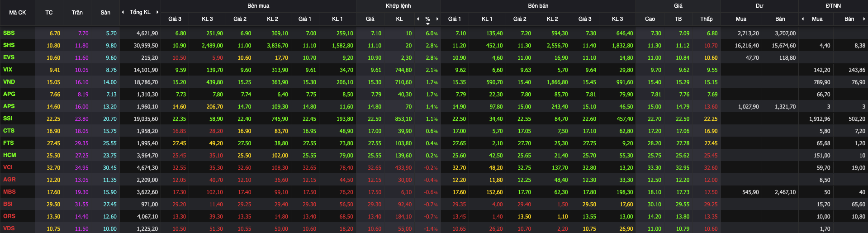Click the left arrow beside Tổng KL

123,12
